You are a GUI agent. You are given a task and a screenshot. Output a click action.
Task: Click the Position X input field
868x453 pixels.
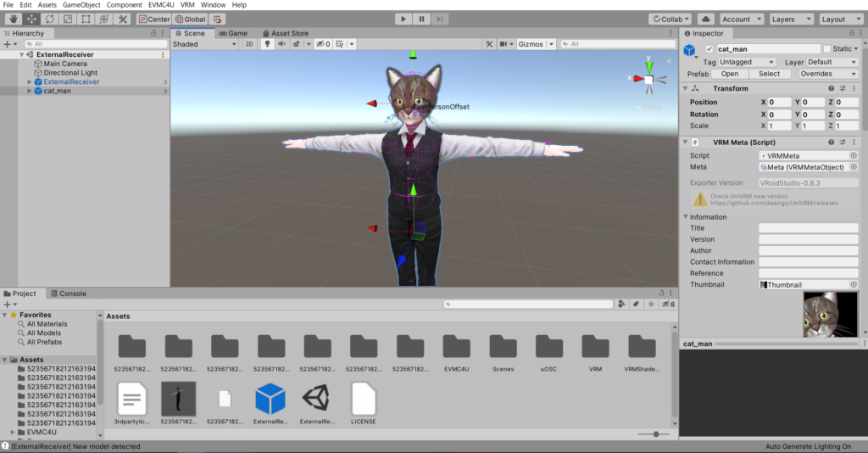point(780,102)
